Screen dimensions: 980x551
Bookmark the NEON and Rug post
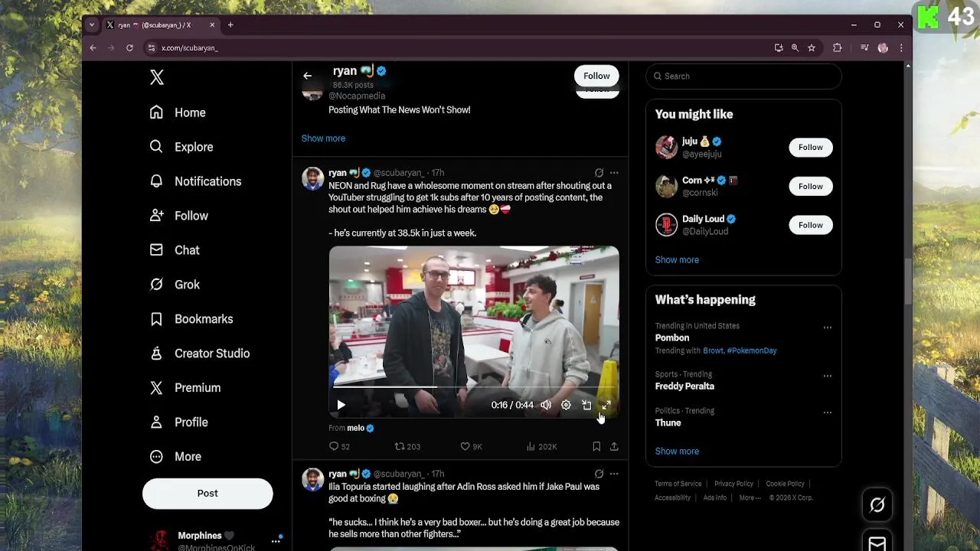click(x=596, y=447)
